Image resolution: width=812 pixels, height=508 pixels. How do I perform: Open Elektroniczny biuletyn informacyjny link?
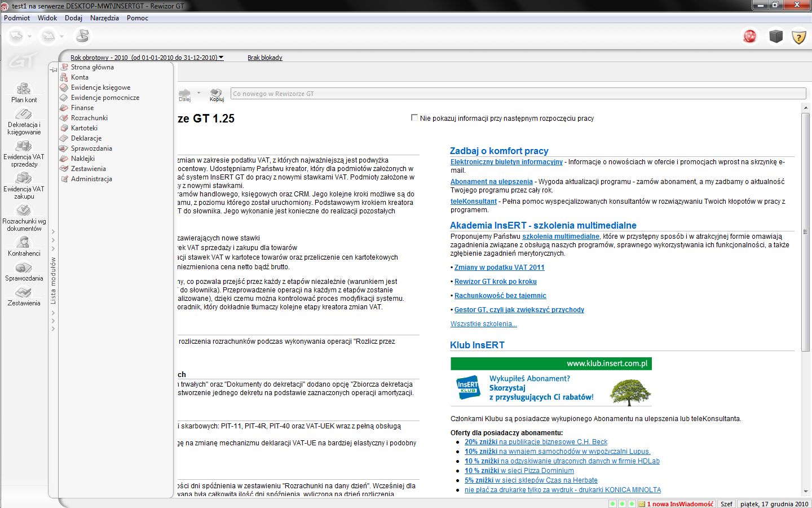pyautogui.click(x=506, y=162)
